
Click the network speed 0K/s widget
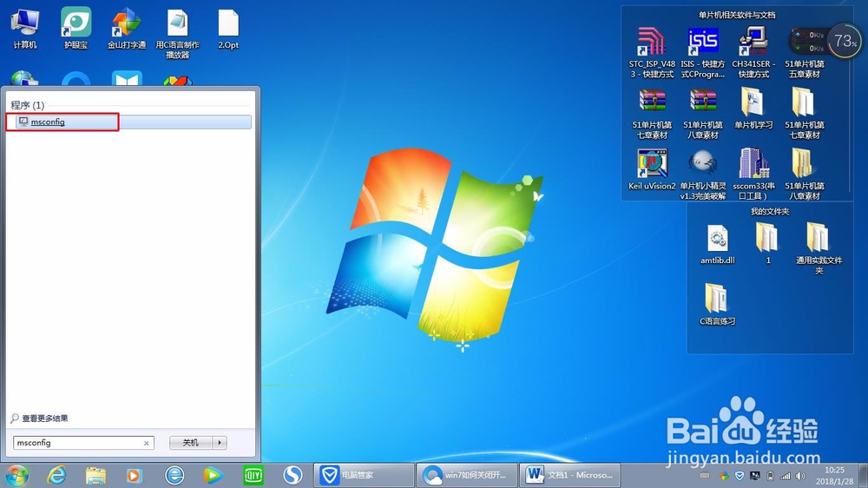point(809,42)
